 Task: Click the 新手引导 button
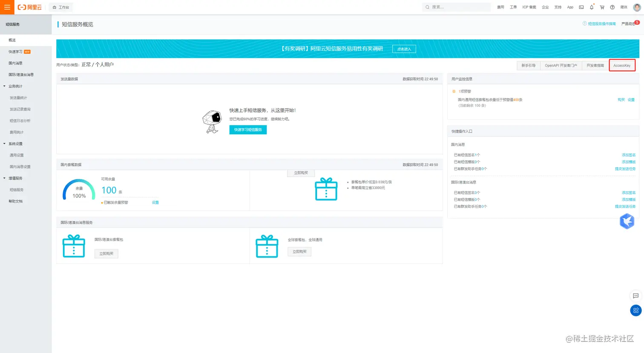[x=529, y=66]
